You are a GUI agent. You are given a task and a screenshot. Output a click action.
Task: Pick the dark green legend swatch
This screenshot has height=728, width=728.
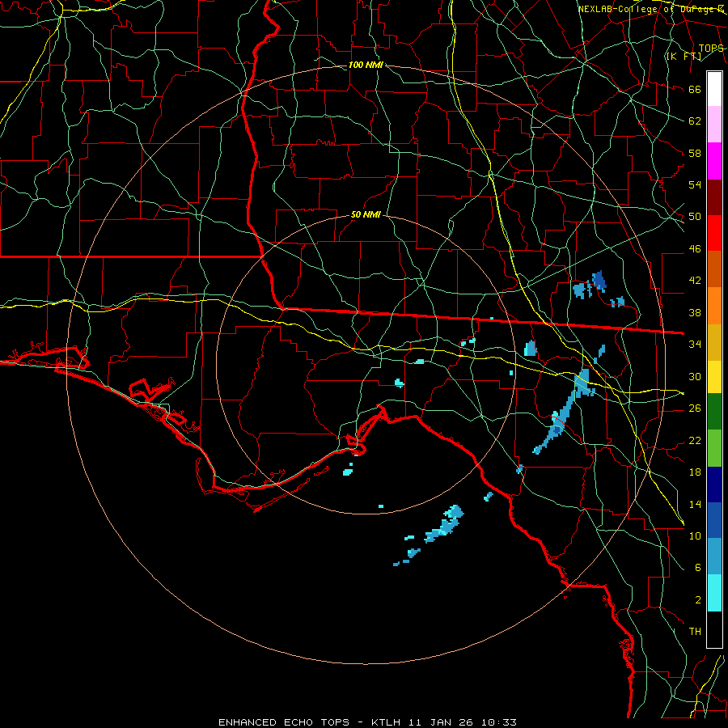tap(714, 412)
